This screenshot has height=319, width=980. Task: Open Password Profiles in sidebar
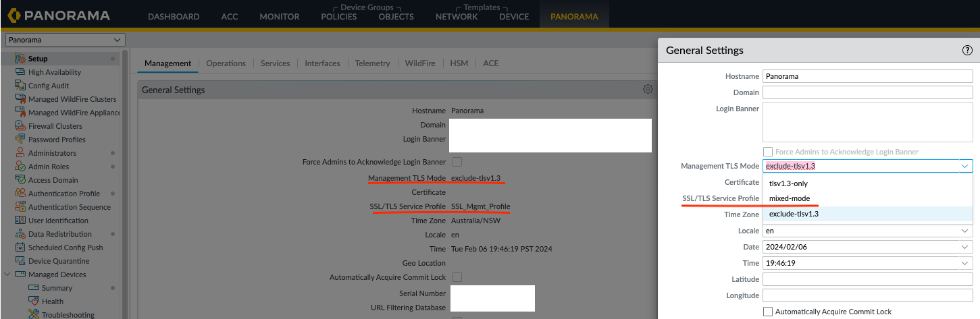pyautogui.click(x=57, y=140)
